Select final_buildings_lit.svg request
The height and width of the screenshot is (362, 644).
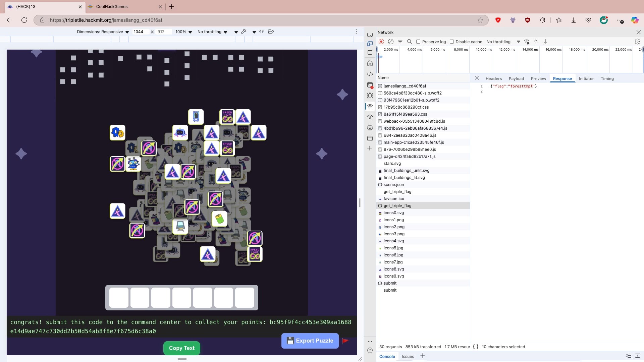[423, 177]
